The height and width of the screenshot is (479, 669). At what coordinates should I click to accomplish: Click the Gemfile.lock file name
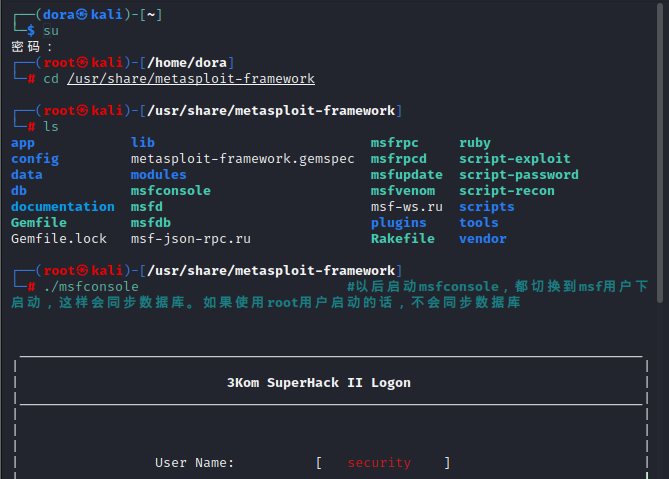coord(59,239)
